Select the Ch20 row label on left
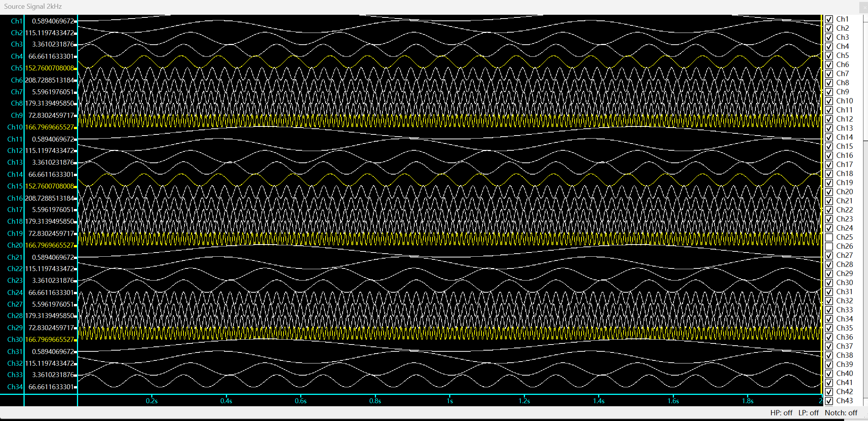 coord(15,245)
